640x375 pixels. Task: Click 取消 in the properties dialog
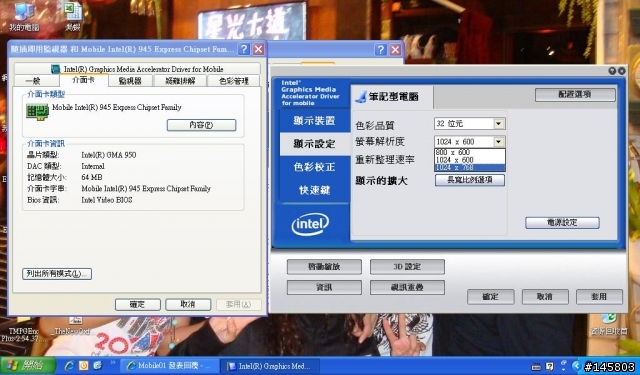[x=188, y=304]
